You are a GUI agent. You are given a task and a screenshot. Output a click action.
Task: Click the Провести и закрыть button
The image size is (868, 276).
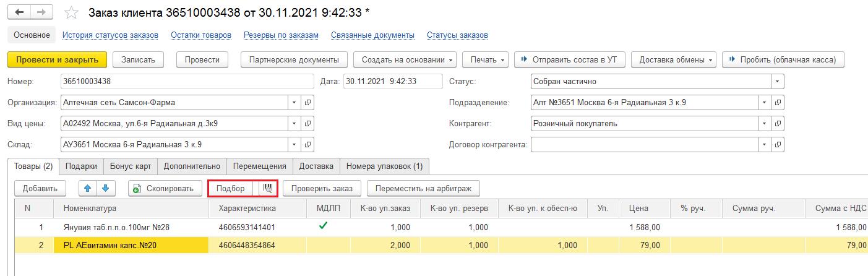pos(57,59)
